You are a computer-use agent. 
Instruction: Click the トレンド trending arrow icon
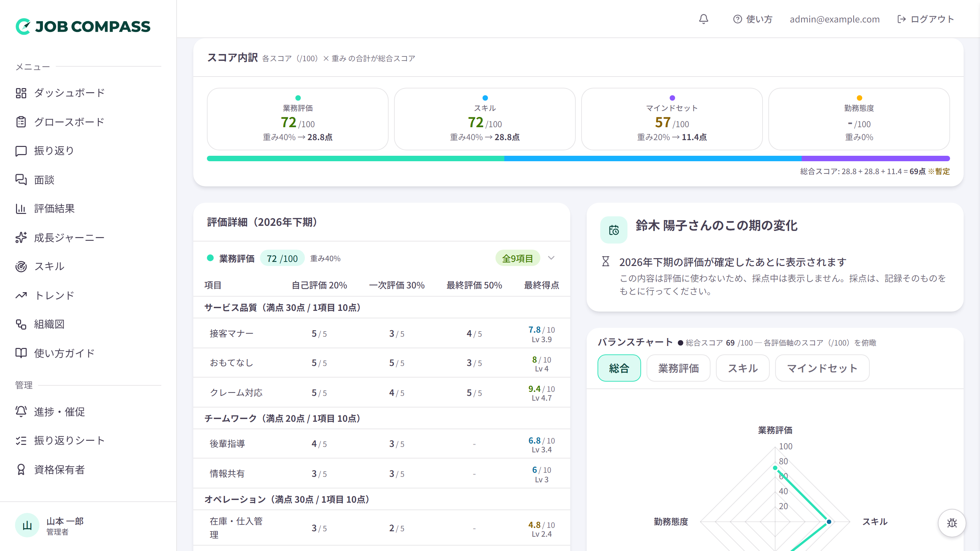[21, 296]
